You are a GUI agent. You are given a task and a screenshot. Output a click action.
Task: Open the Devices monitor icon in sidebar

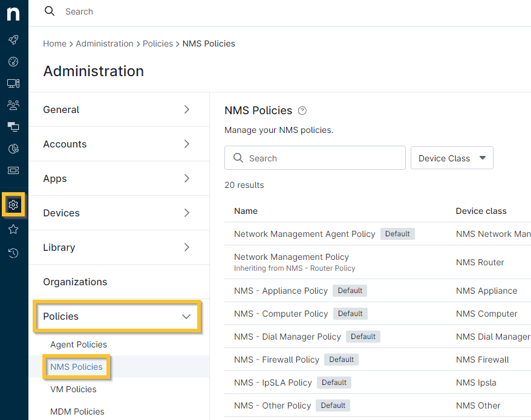(x=13, y=83)
